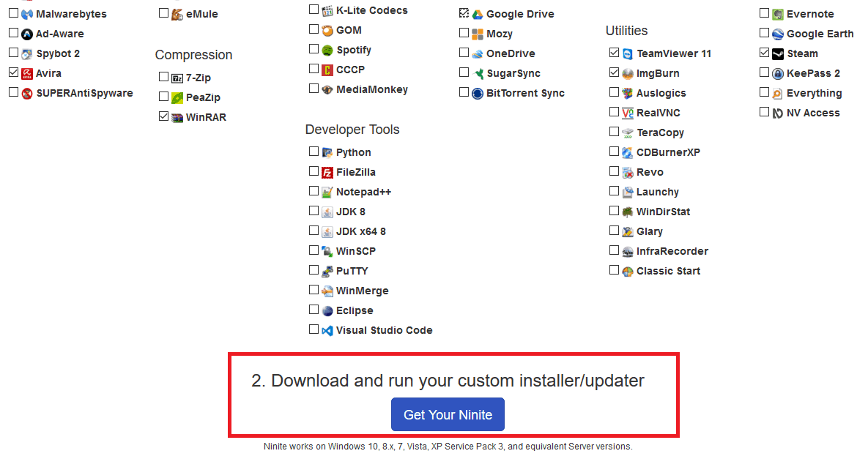Click the Visual Studio Code icon
The width and height of the screenshot is (868, 459).
[x=327, y=331]
